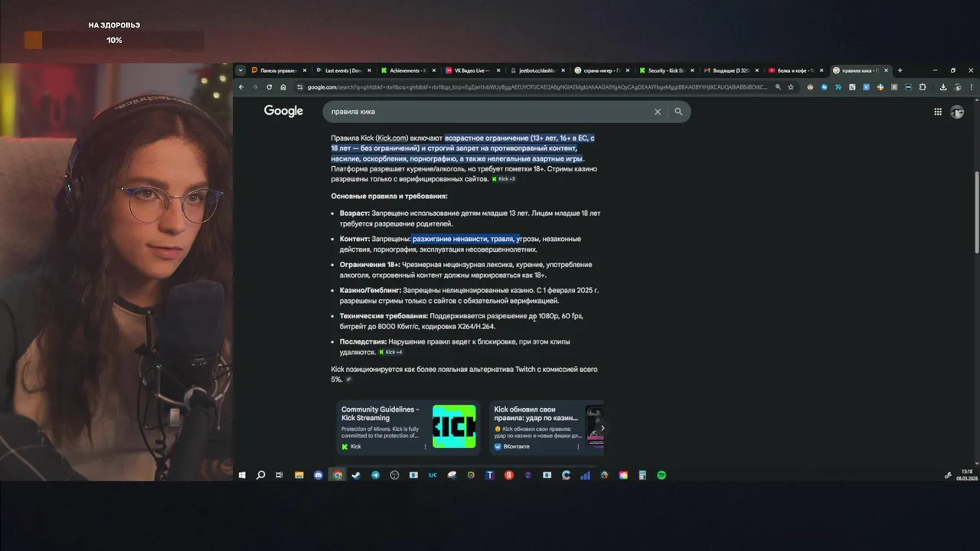
Task: Open the Kick +4 source chip
Action: coord(390,352)
